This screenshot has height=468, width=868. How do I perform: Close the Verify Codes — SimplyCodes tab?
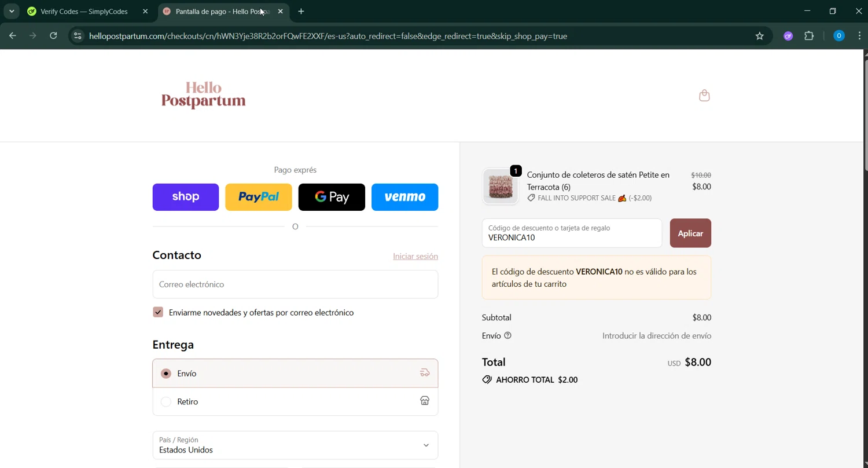tap(145, 12)
